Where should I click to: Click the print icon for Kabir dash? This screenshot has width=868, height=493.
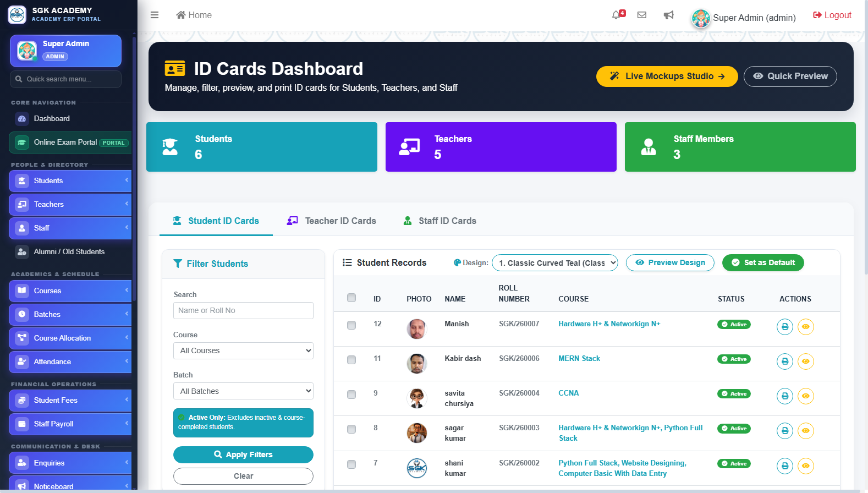click(x=785, y=361)
